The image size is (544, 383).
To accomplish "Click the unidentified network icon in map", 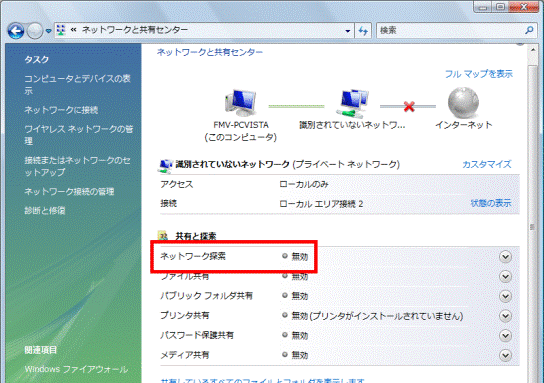I will click(x=352, y=103).
